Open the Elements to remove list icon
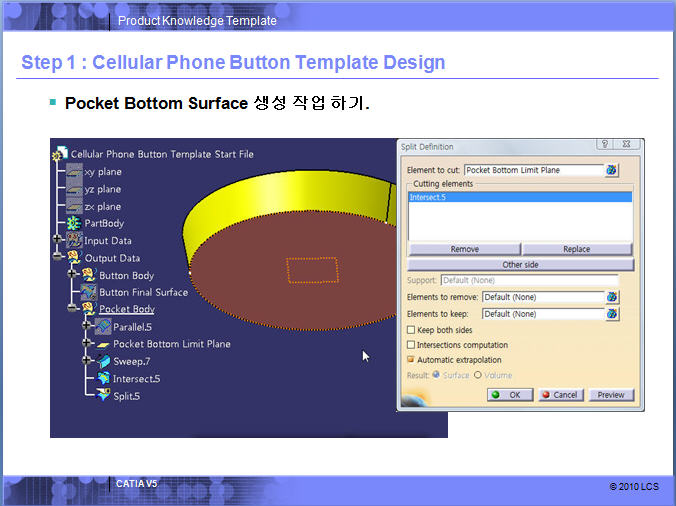Viewport: 676px width, 506px height. click(612, 297)
